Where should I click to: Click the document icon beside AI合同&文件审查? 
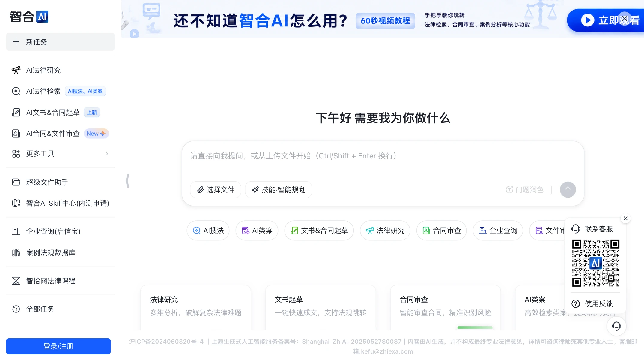(16, 134)
